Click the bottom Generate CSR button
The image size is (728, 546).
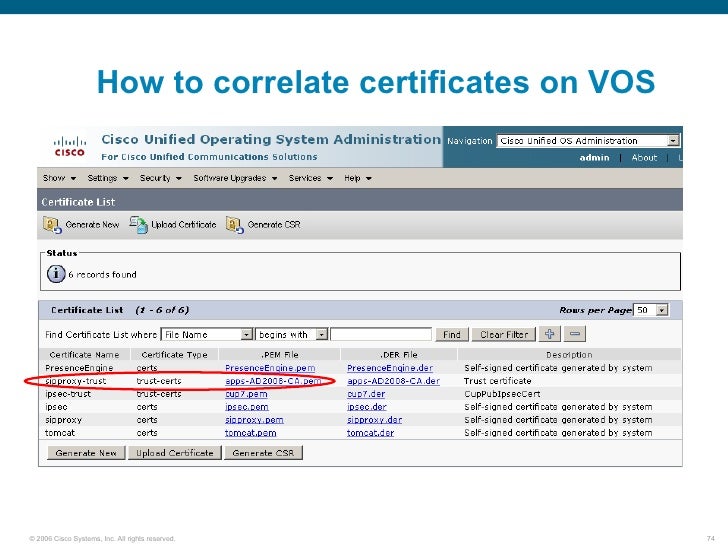coord(263,453)
